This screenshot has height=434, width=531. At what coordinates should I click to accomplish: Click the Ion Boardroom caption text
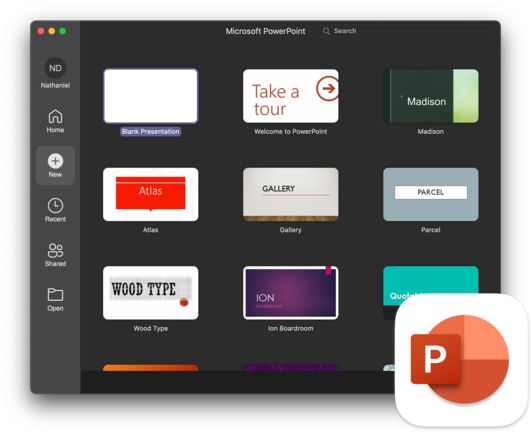(x=291, y=328)
